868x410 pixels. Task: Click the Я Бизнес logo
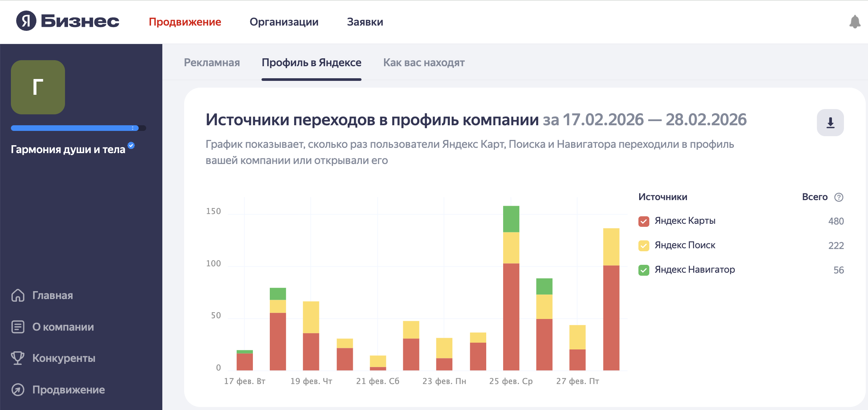(68, 21)
